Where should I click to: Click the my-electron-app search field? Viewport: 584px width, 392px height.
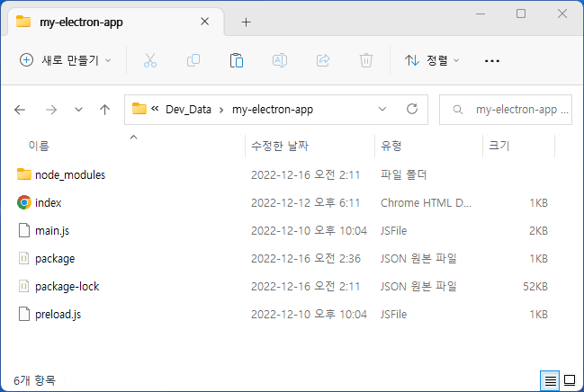[506, 110]
